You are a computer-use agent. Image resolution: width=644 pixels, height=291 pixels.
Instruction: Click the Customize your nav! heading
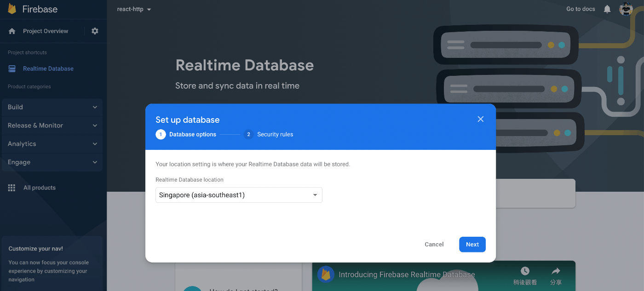[36, 249]
